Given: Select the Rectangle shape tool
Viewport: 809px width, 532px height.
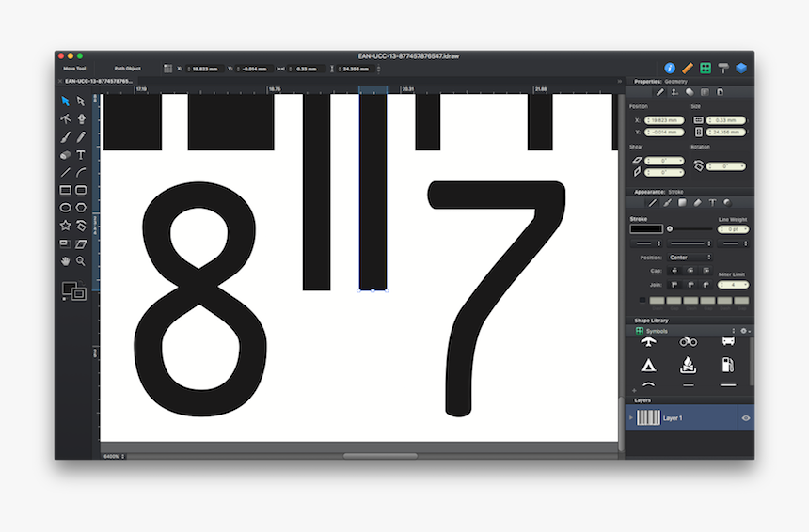Looking at the screenshot, I should (66, 190).
